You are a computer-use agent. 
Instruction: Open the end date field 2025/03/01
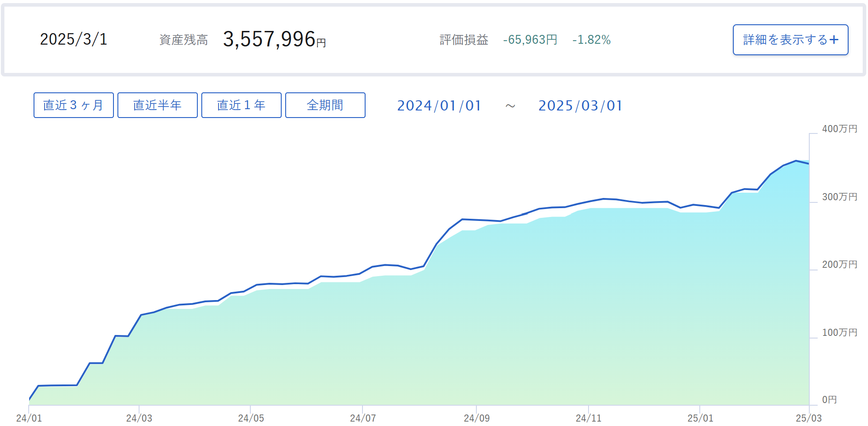pyautogui.click(x=581, y=106)
